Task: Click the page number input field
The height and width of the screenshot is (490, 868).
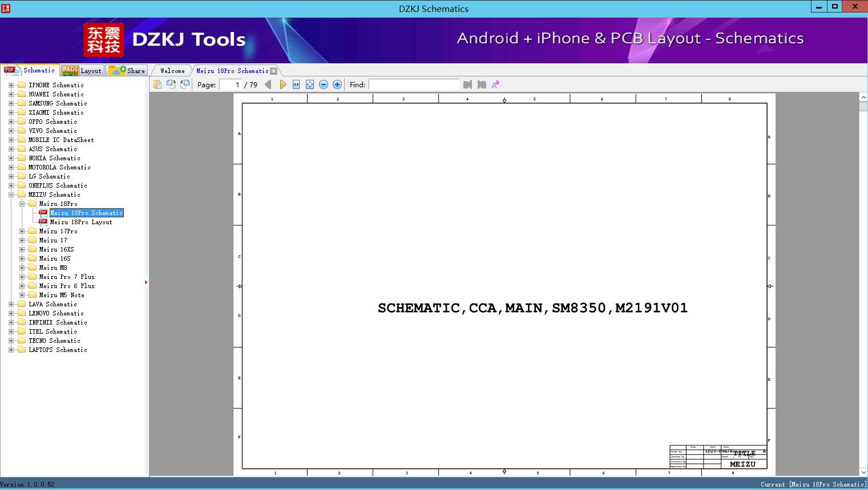Action: (x=231, y=84)
